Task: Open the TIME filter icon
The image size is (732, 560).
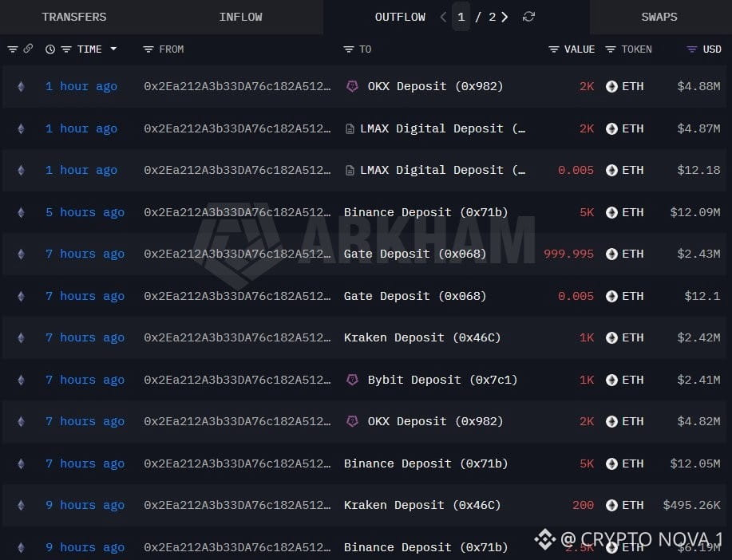Action: (x=66, y=49)
